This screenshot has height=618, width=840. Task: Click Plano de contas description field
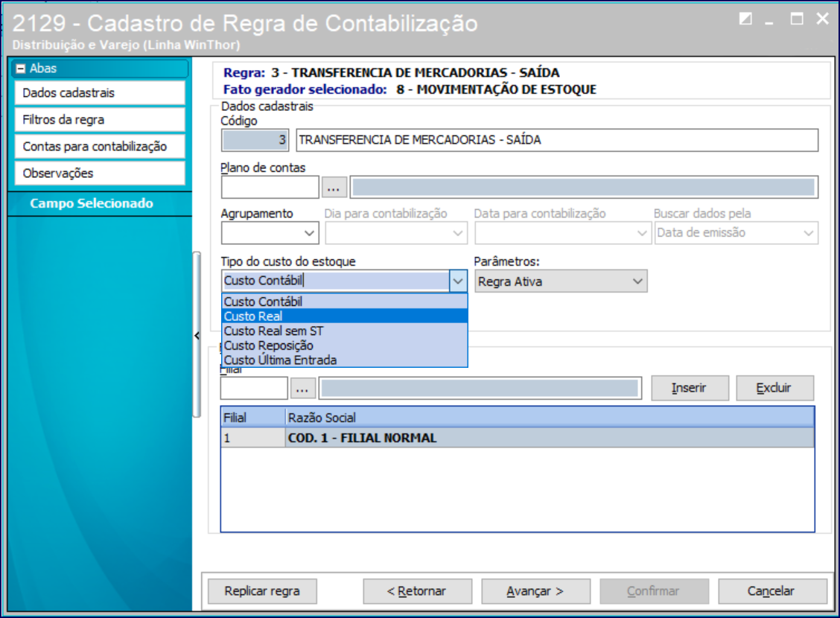click(x=584, y=188)
